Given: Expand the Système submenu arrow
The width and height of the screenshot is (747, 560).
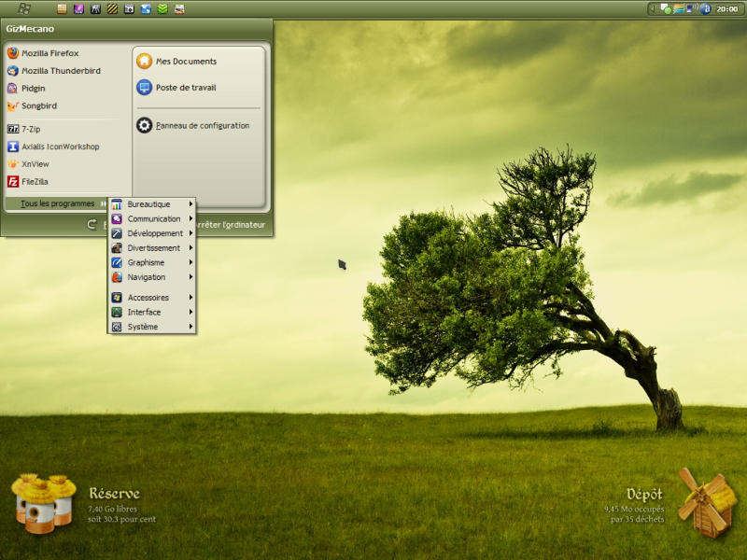Looking at the screenshot, I should [190, 327].
